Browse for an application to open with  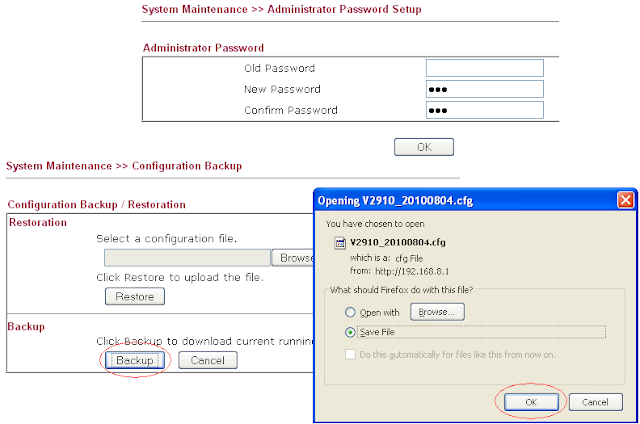(x=437, y=312)
